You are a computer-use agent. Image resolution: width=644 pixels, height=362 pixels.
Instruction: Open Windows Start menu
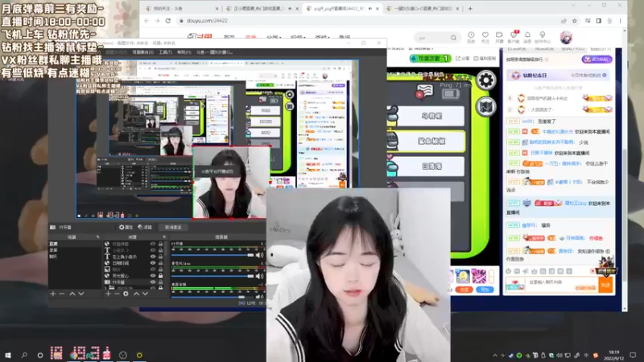click(8, 355)
